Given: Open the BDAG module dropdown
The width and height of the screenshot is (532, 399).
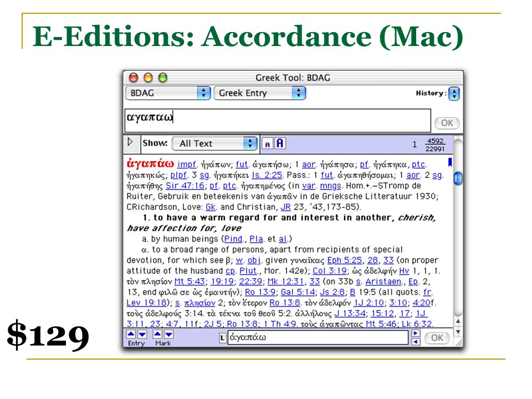Looking at the screenshot, I should [168, 93].
